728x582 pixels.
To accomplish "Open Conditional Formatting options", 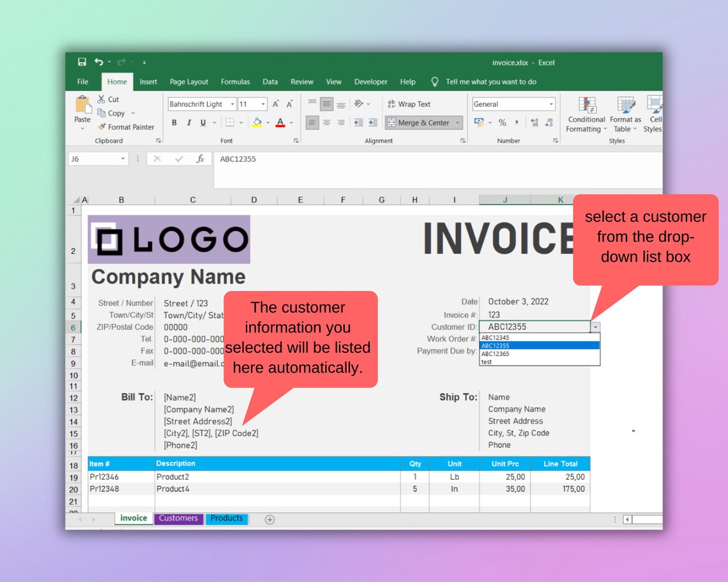I will [585, 115].
